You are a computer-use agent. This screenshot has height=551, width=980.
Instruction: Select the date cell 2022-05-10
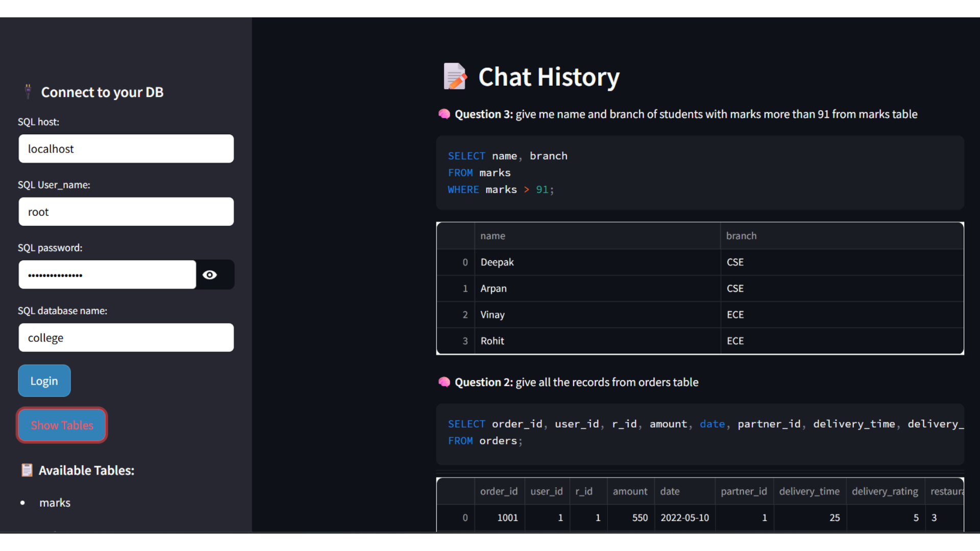[684, 518]
